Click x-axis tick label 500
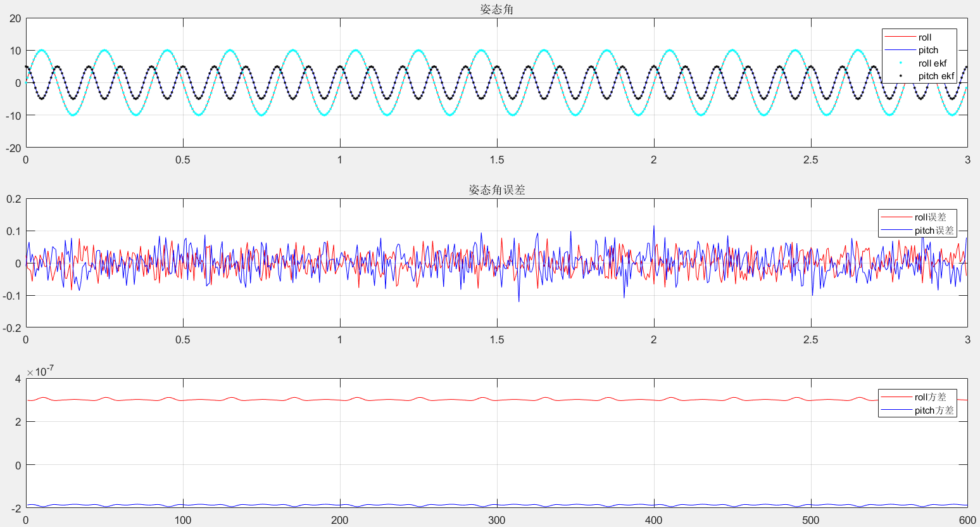 pyautogui.click(x=811, y=520)
